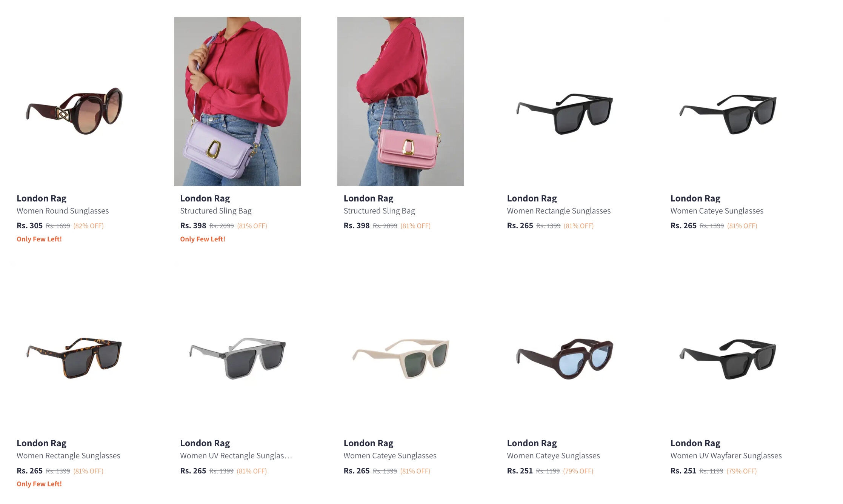
Task: Click the Rs. 251 price for wayfarer sunglasses
Action: click(683, 471)
